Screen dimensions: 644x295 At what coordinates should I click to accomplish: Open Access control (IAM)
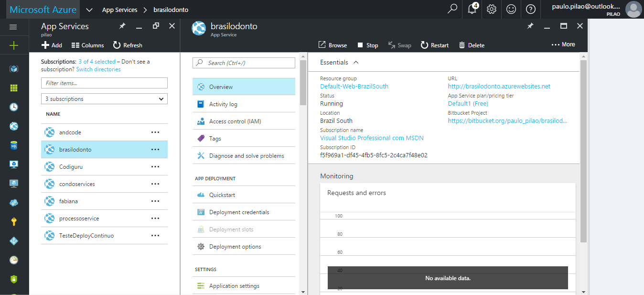click(244, 121)
